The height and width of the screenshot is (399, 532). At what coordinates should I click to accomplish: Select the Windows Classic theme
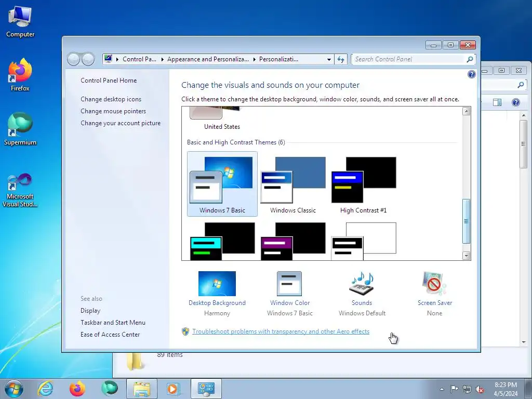[293, 184]
